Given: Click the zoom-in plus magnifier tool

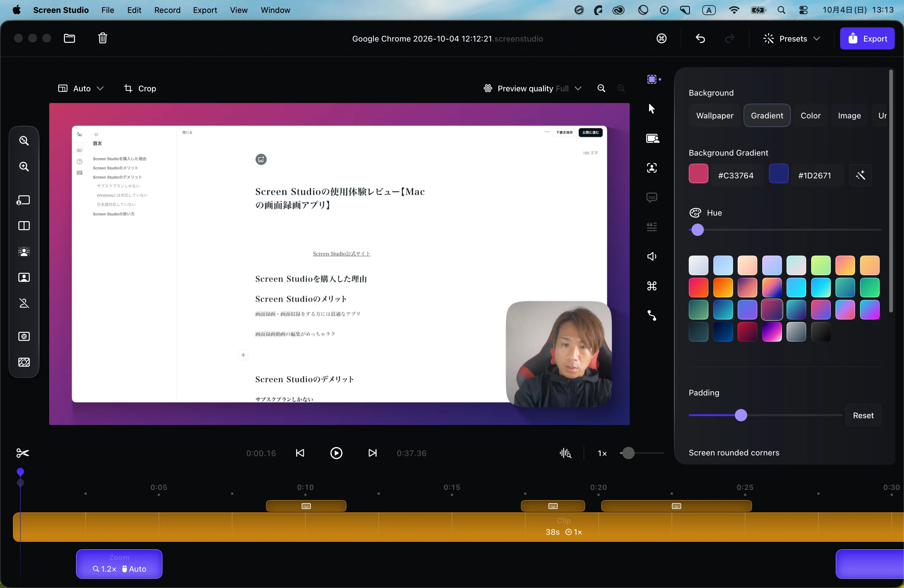Looking at the screenshot, I should pyautogui.click(x=24, y=166).
